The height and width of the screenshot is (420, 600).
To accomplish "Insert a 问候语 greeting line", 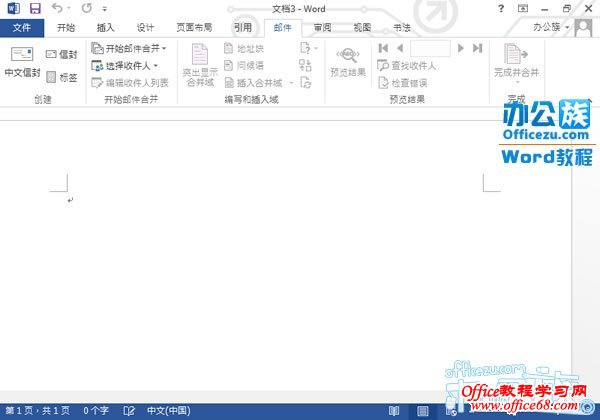I will 244,65.
